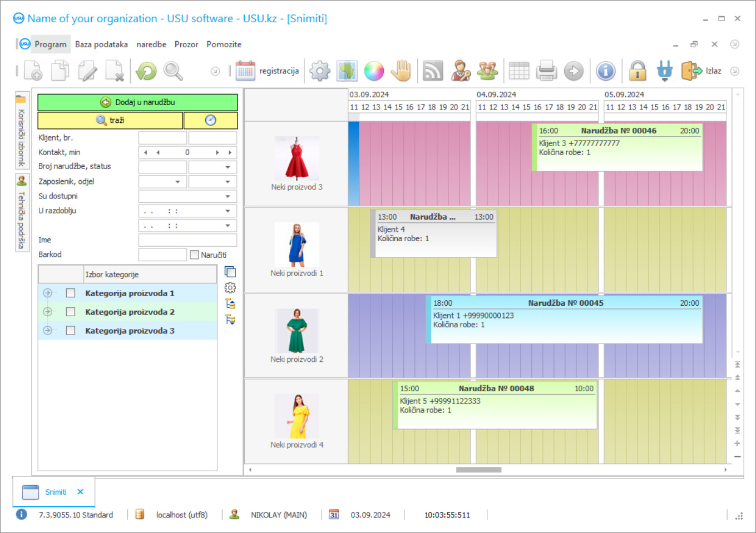Viewport: 756px width, 533px height.
Task: Click the blue information icon in toolbar
Action: [x=605, y=71]
